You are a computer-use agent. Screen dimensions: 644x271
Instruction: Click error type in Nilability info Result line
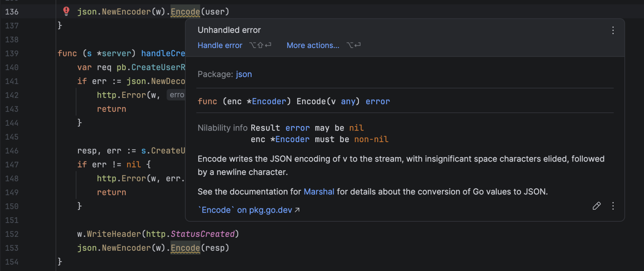297,128
